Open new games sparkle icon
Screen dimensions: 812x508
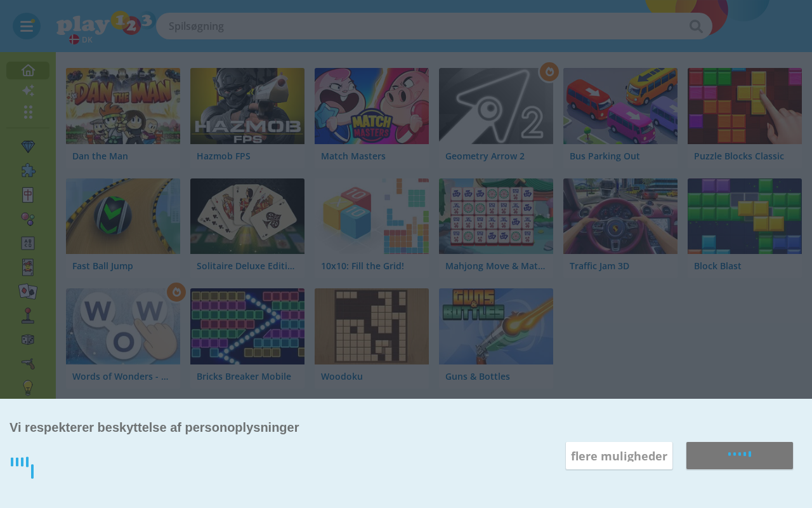(x=28, y=91)
